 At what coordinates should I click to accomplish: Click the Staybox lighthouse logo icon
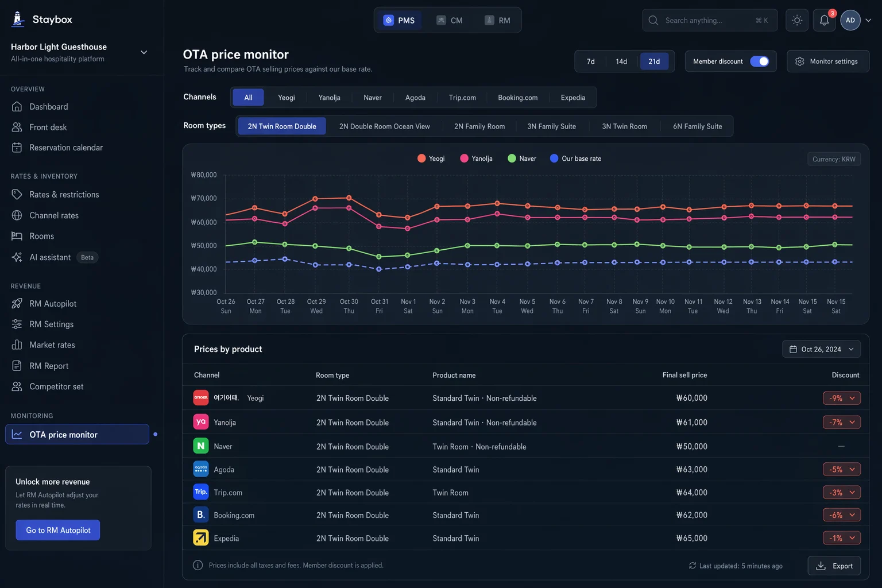18,19
